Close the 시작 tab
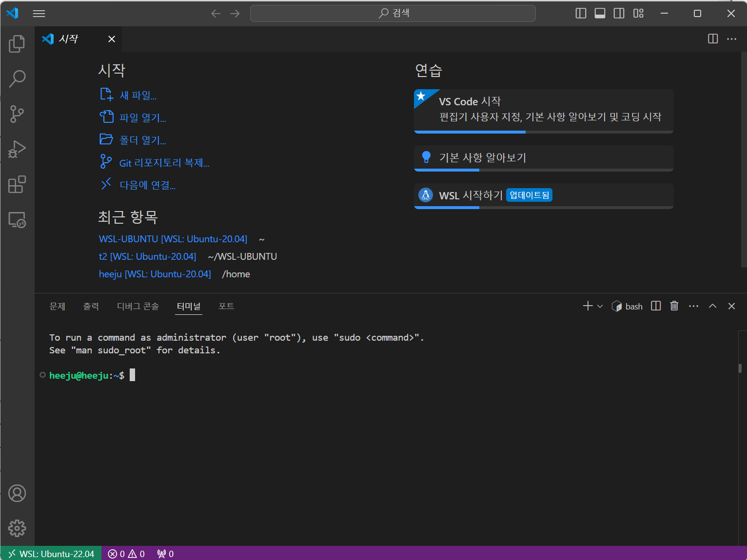Screen dimensions: 747x560 [112, 39]
